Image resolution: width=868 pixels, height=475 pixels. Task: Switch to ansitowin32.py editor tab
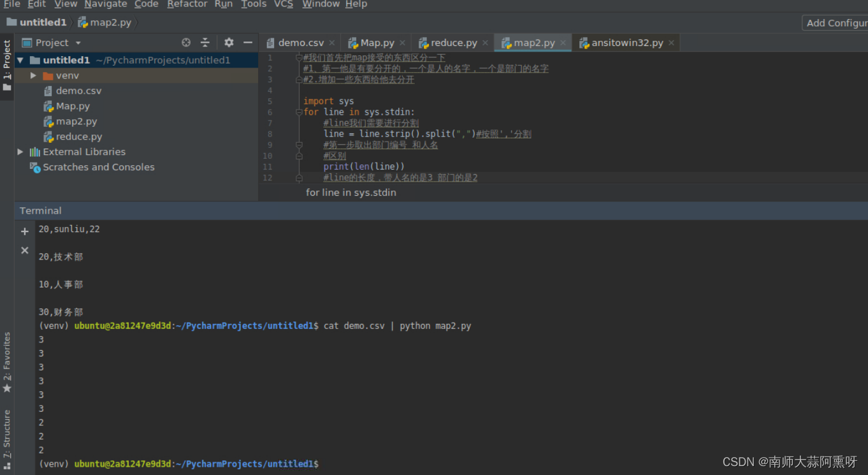point(627,43)
